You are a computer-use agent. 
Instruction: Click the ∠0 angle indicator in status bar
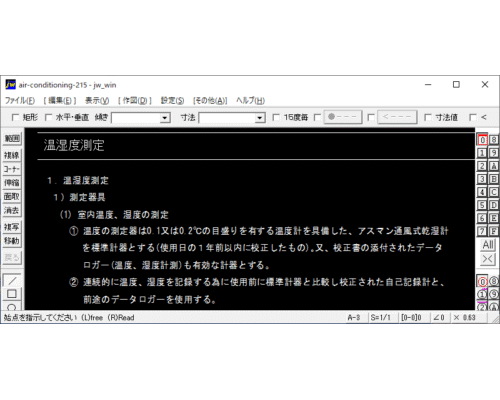pos(438,318)
